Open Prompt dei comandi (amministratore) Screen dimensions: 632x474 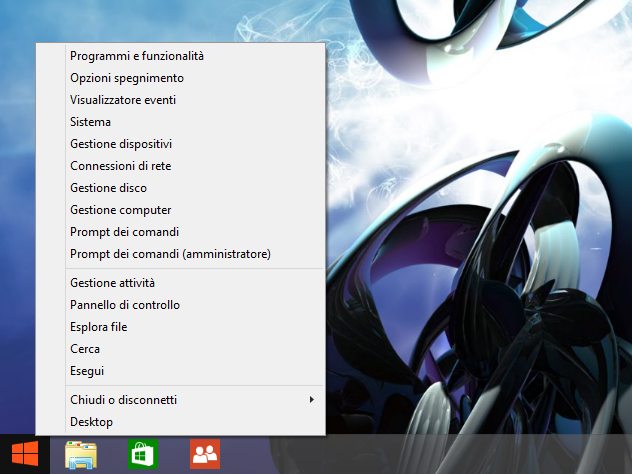click(170, 254)
